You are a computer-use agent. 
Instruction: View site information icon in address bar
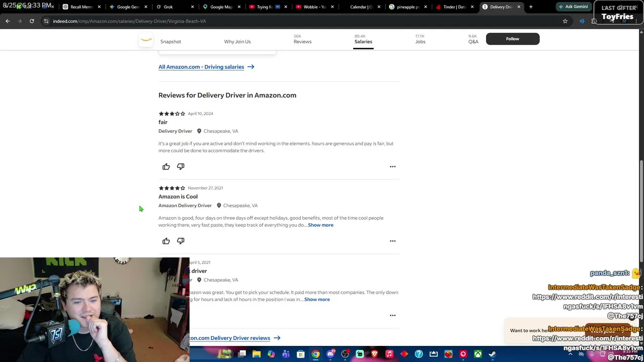pyautogui.click(x=46, y=21)
